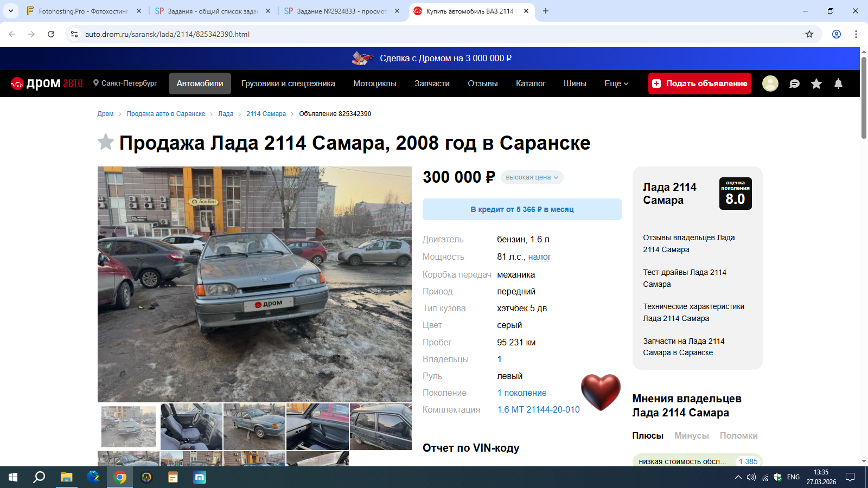
Task: Open 'Грузовики и спецтехника' section
Action: (288, 84)
